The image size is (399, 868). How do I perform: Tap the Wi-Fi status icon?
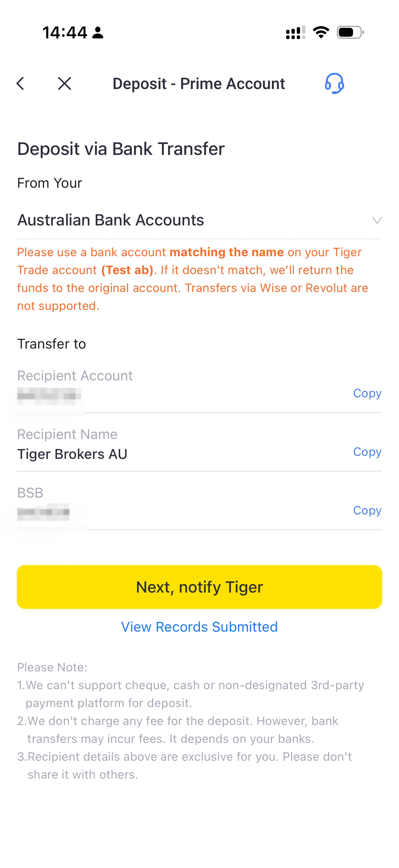pos(321,32)
